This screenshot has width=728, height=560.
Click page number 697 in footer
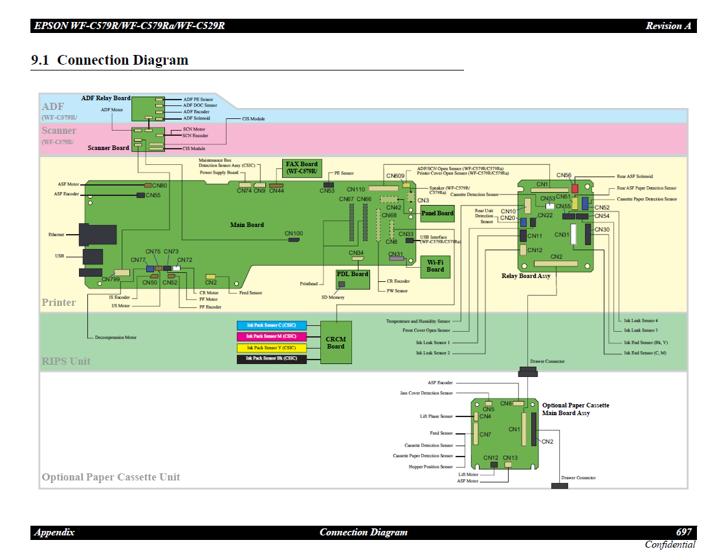click(684, 532)
